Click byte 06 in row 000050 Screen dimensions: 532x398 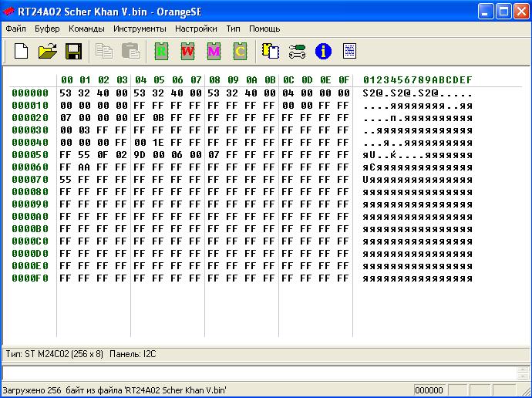pos(177,155)
